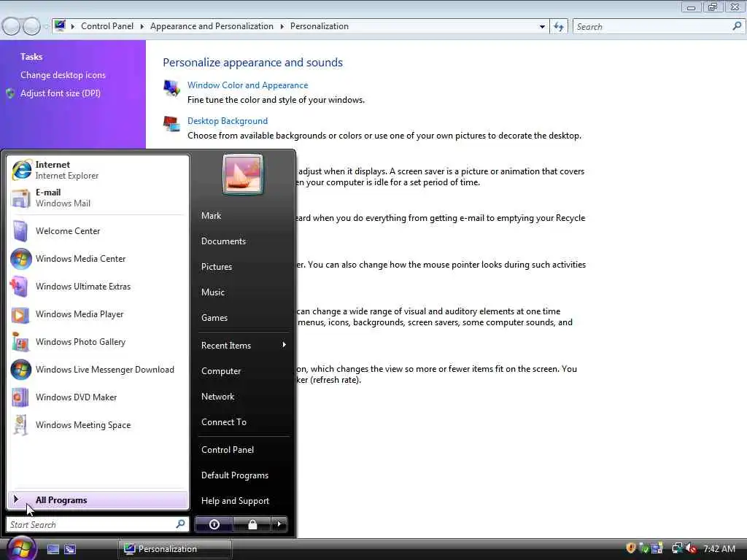Screen dimensions: 747x560
Task: Click Personalization taskbar button
Action: (175, 549)
